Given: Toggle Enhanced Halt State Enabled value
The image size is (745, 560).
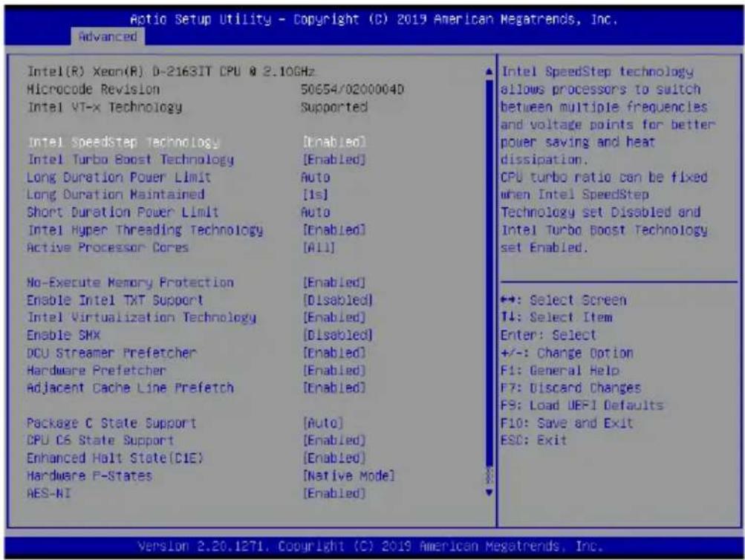Looking at the screenshot, I should (334, 458).
